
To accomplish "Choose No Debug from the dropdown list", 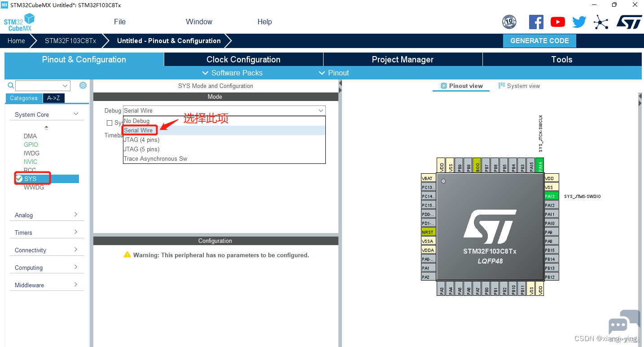I will pyautogui.click(x=224, y=121).
